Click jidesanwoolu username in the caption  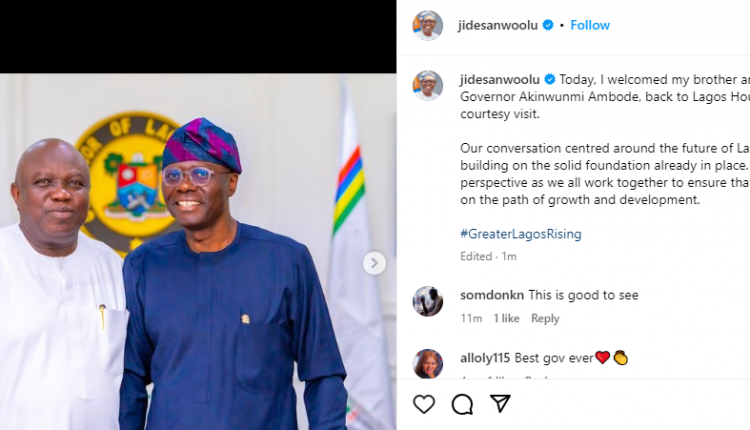(499, 79)
